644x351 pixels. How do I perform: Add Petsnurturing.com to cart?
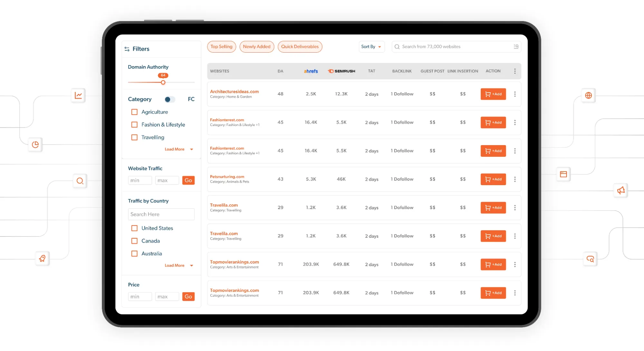pos(493,179)
